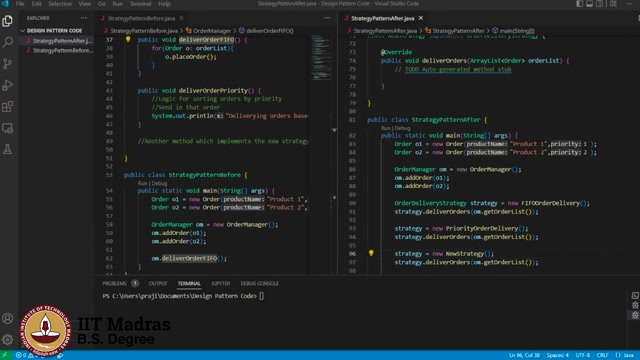Viewport: 640px width, 360px height.
Task: Open the Selection menu
Action: (x=60, y=4)
